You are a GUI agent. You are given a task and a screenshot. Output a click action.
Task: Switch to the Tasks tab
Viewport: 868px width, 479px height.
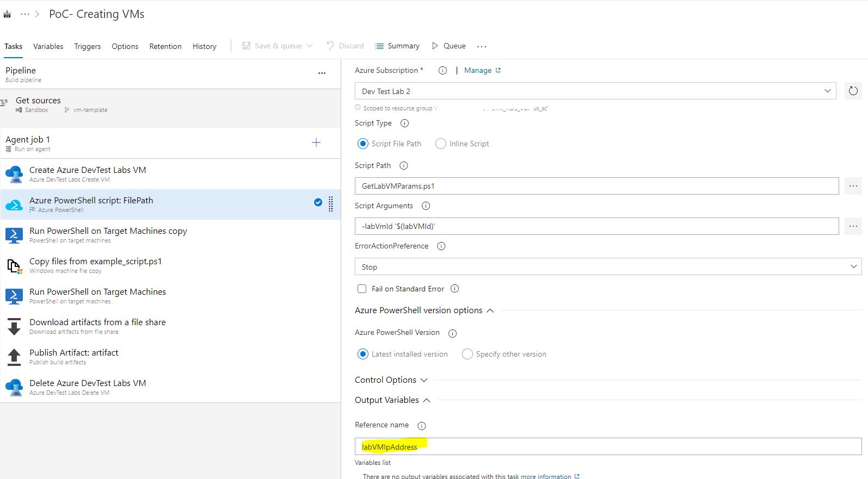pos(14,46)
